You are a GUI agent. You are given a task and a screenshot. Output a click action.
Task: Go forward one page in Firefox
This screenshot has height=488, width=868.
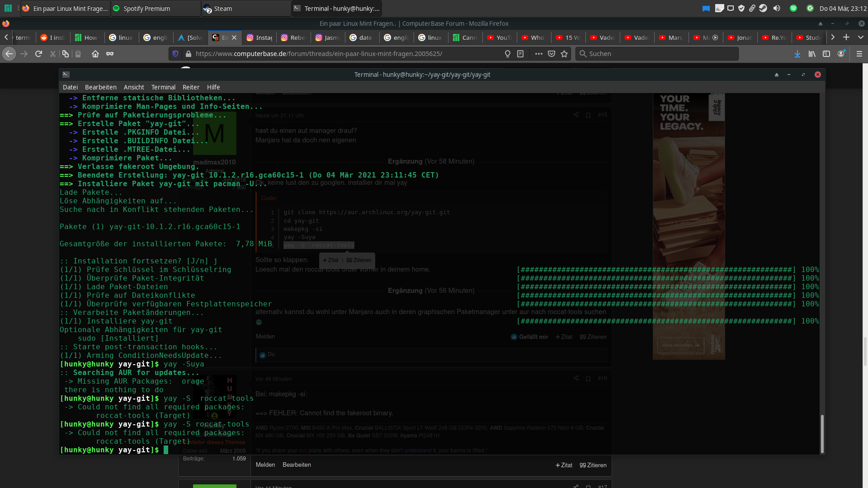[x=24, y=54]
